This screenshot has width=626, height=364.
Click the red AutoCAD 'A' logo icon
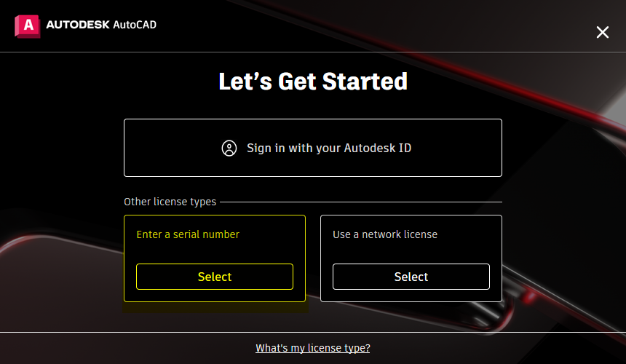click(27, 26)
